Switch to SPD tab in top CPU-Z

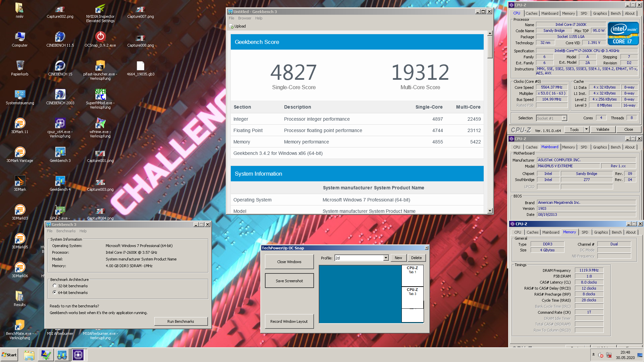click(x=584, y=13)
